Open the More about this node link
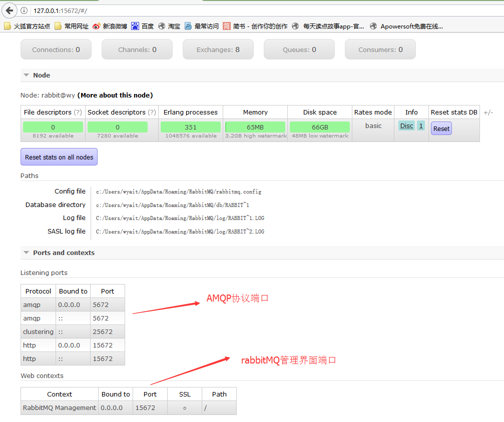504x422 pixels. pyautogui.click(x=115, y=95)
